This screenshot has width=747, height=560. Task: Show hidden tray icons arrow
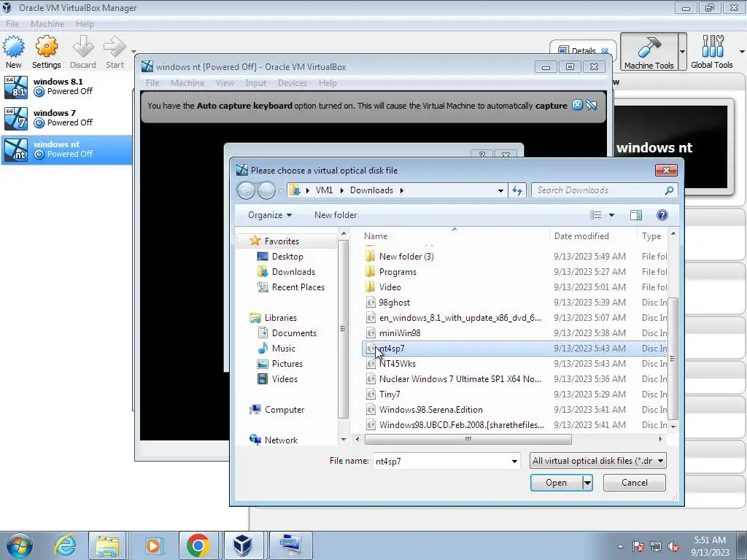[620, 546]
